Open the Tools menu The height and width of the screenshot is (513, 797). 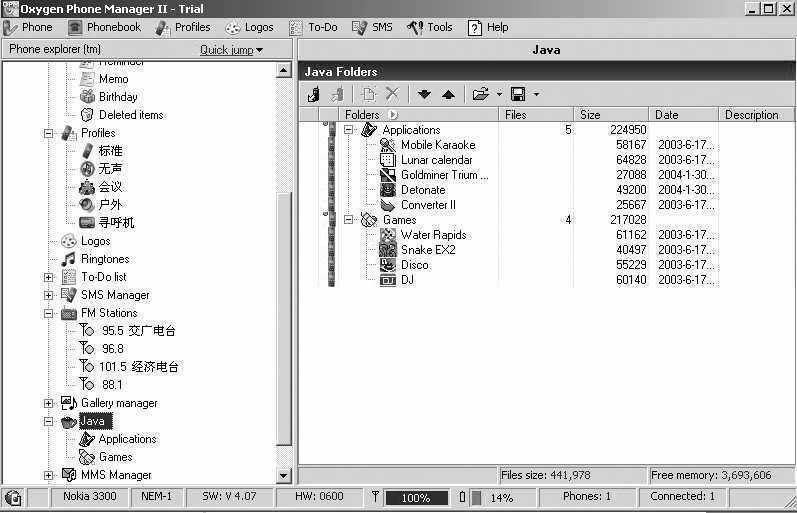point(430,27)
